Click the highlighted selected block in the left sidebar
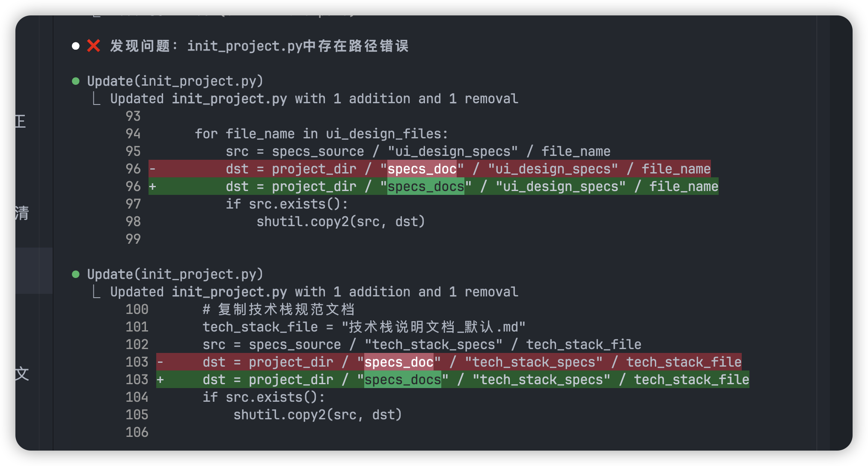 coord(34,270)
